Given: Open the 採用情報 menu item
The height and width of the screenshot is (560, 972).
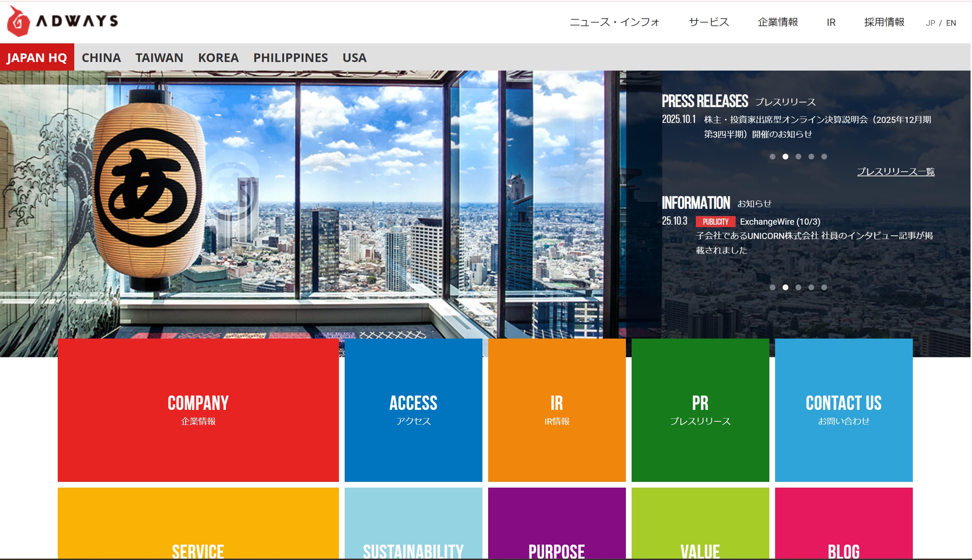Looking at the screenshot, I should [884, 22].
